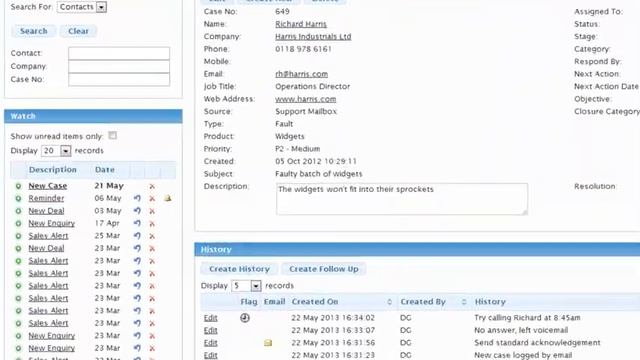This screenshot has height=360, width=640.
Task: Edit history entry Try calling Richard at 8:45am
Action: pyautogui.click(x=211, y=318)
